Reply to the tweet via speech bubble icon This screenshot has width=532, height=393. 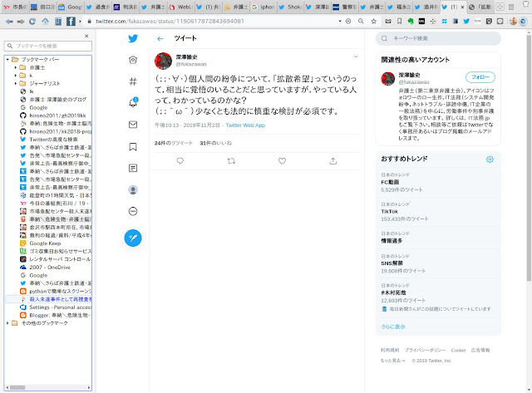click(x=180, y=161)
